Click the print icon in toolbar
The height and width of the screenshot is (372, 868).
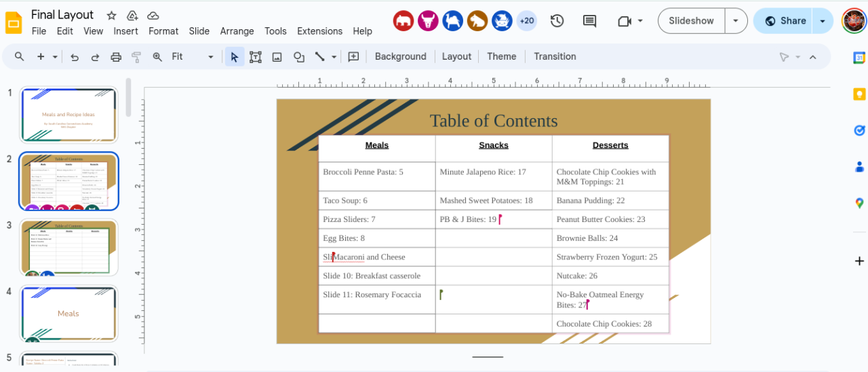click(x=116, y=57)
